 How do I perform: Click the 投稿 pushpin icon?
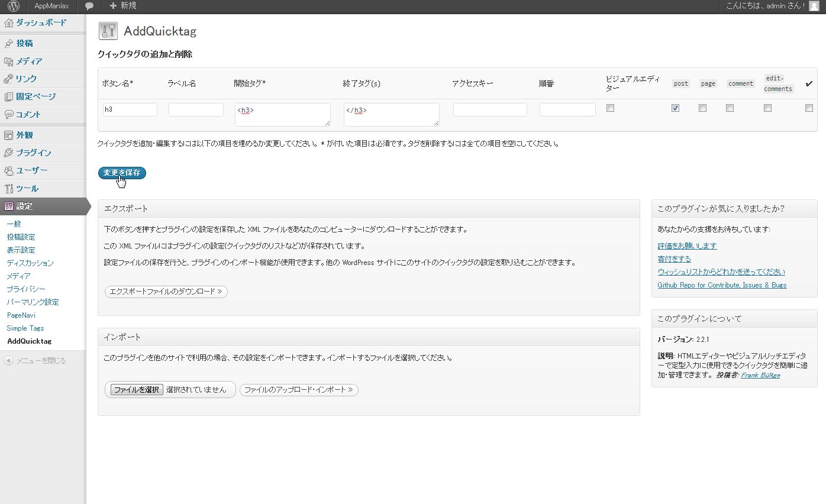(8, 43)
